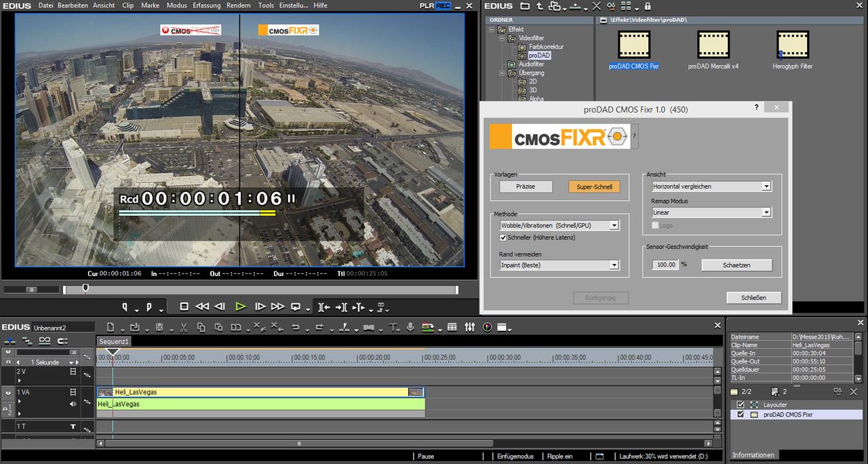Click the lock icon in effect palette toolbar
This screenshot has height=464, width=868.
tap(648, 6)
